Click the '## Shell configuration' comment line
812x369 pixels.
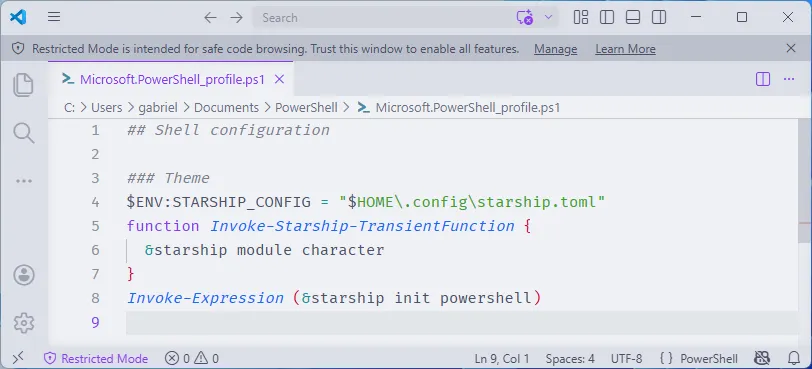pos(228,130)
